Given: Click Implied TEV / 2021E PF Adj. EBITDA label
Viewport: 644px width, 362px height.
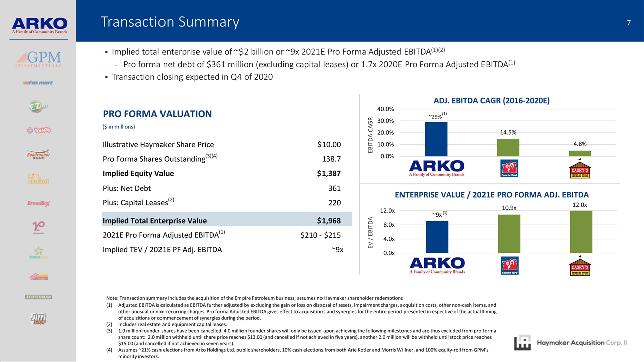Looking at the screenshot, I should pyautogui.click(x=162, y=249).
